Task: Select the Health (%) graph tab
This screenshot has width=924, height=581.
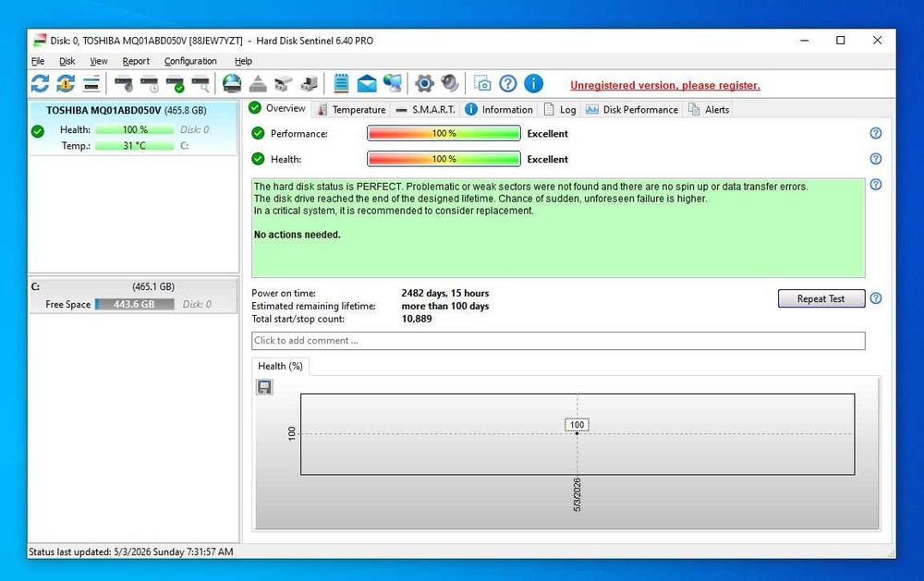Action: [x=281, y=366]
